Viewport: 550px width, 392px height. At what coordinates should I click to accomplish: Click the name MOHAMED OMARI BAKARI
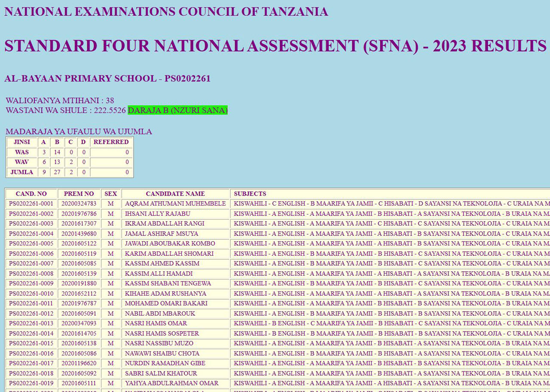[x=166, y=303]
